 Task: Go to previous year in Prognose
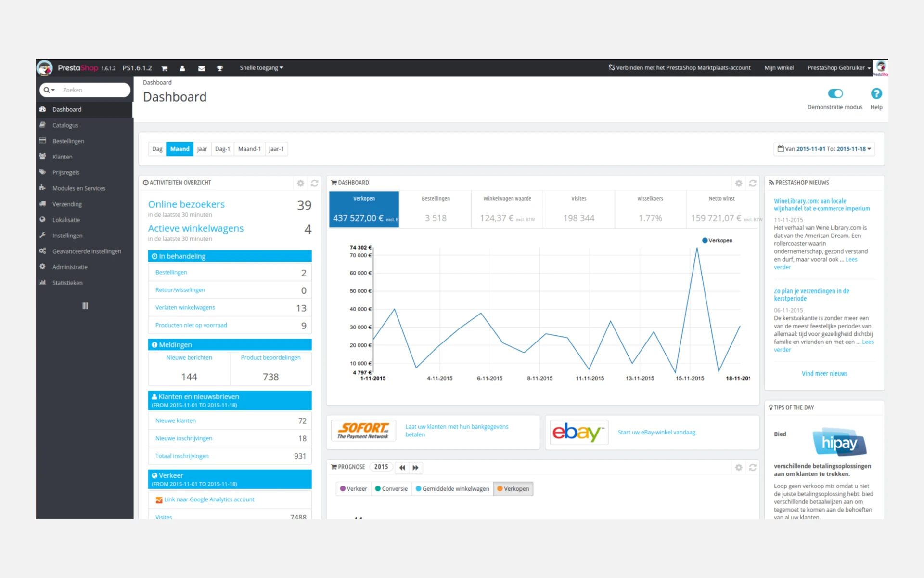[402, 467]
